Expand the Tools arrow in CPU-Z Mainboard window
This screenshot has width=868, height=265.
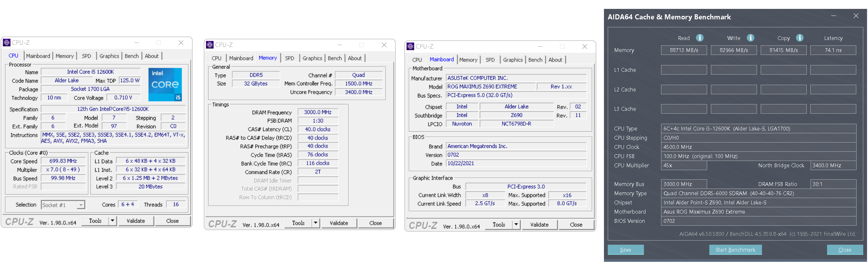[x=516, y=225]
